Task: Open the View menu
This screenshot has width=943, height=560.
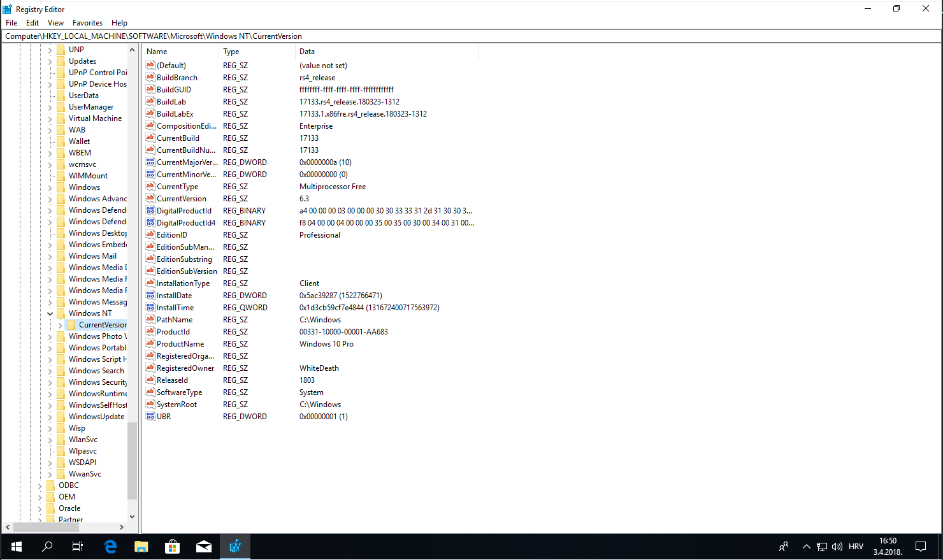Action: (x=55, y=22)
